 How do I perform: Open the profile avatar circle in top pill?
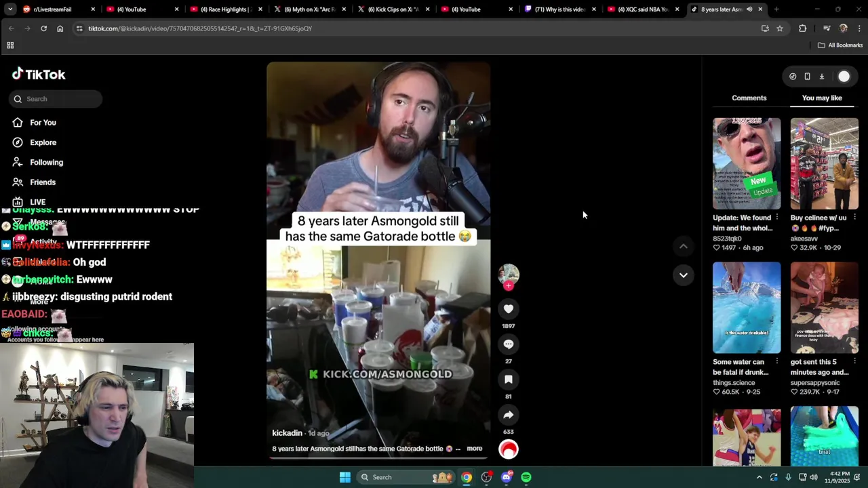coord(844,77)
